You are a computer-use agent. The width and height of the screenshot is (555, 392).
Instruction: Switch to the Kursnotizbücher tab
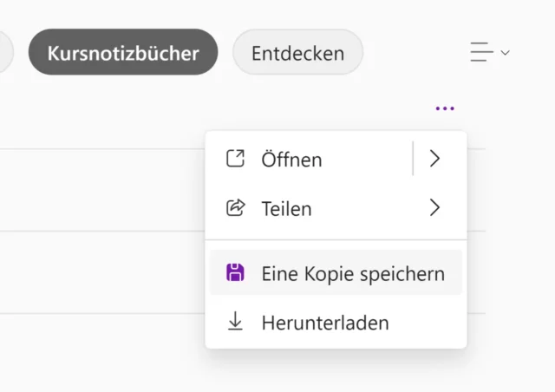pyautogui.click(x=123, y=53)
